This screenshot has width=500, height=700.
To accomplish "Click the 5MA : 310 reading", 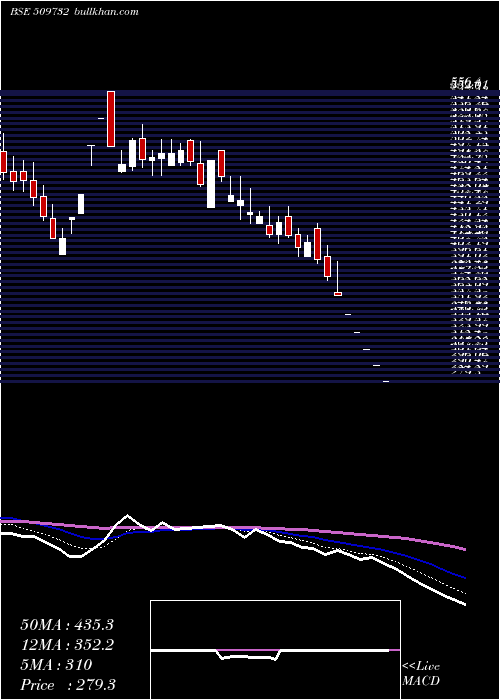I will (56, 665).
